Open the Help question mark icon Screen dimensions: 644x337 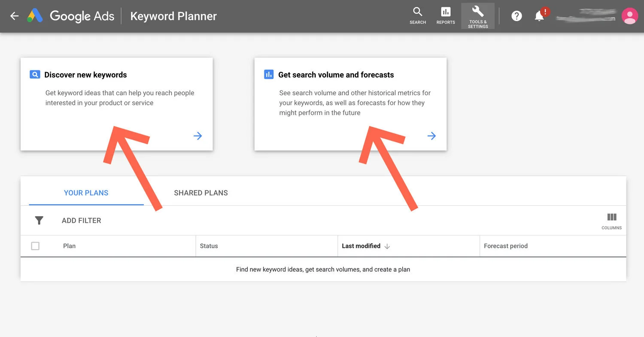coord(517,16)
